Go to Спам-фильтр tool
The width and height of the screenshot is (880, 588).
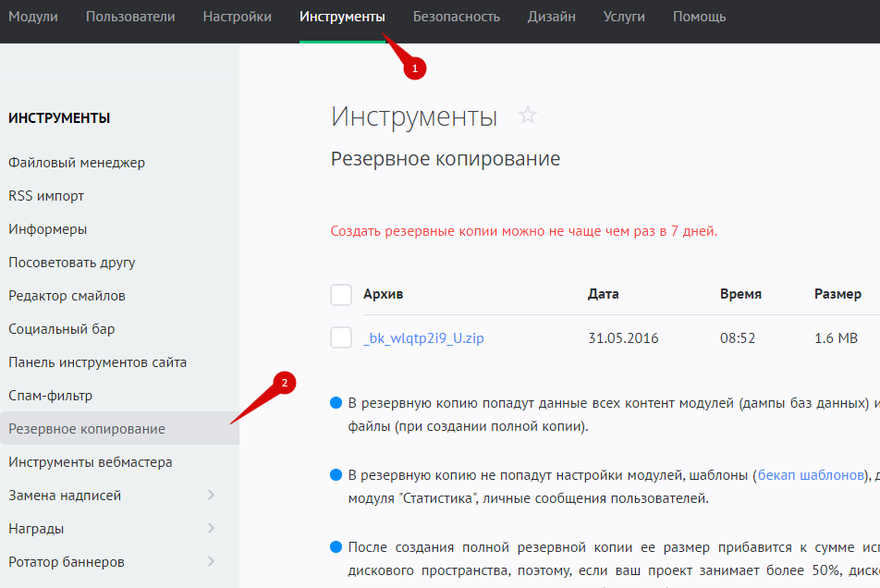(x=51, y=396)
